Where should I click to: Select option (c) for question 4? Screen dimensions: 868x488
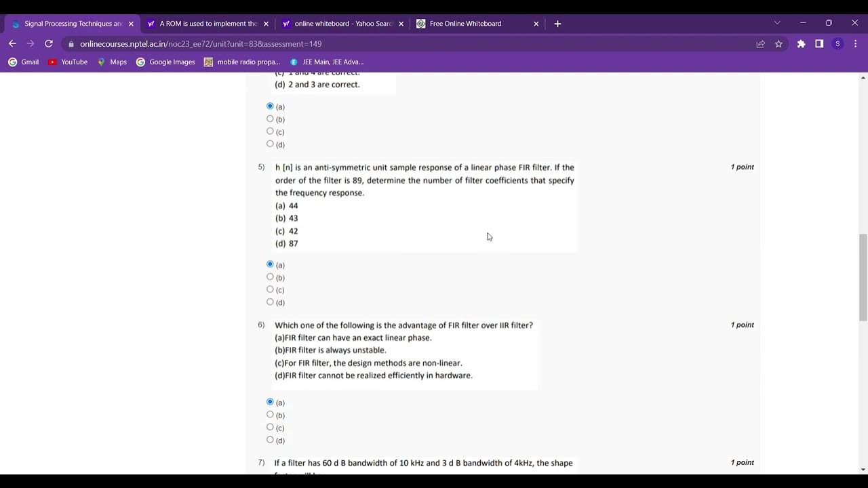270,131
